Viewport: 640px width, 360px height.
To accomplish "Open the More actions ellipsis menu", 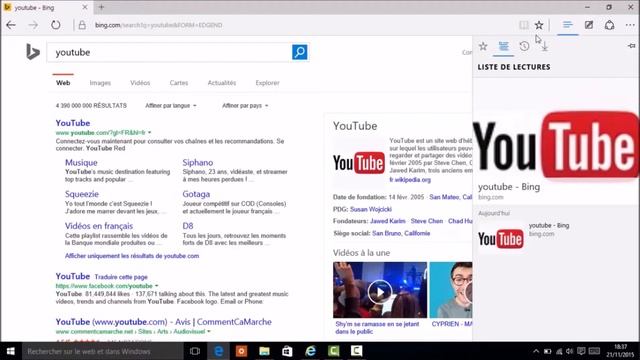I will click(630, 25).
